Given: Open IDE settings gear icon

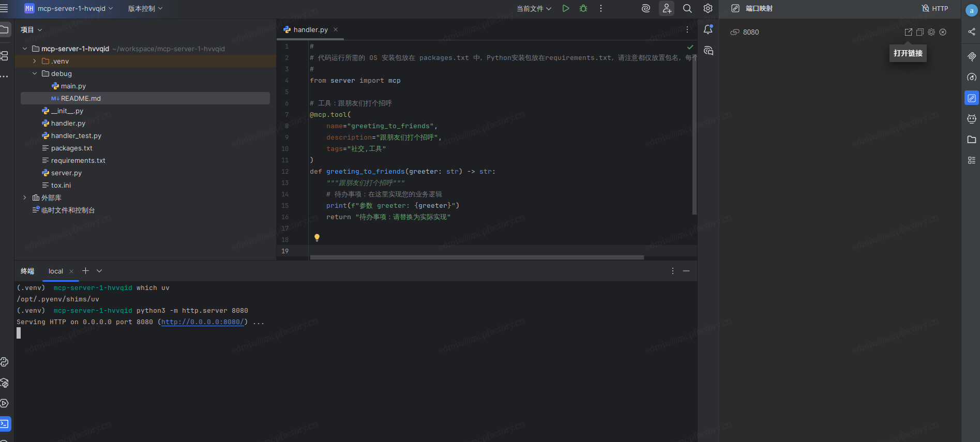Looking at the screenshot, I should (x=708, y=8).
